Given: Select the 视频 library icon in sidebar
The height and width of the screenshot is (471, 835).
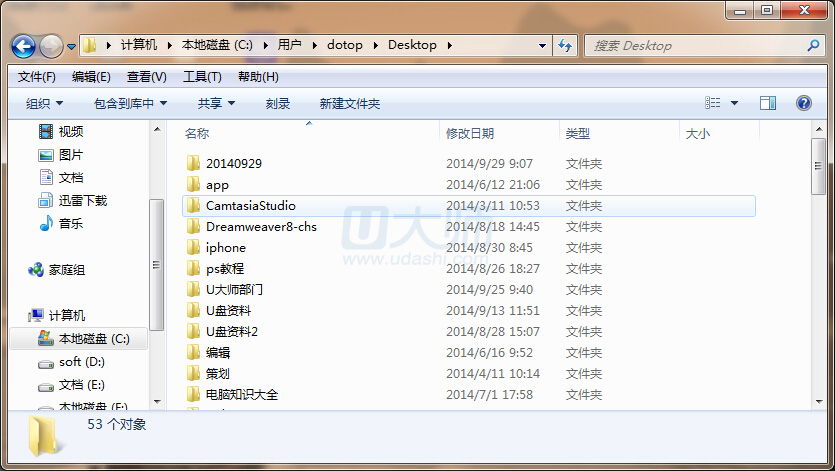Looking at the screenshot, I should pyautogui.click(x=46, y=132).
